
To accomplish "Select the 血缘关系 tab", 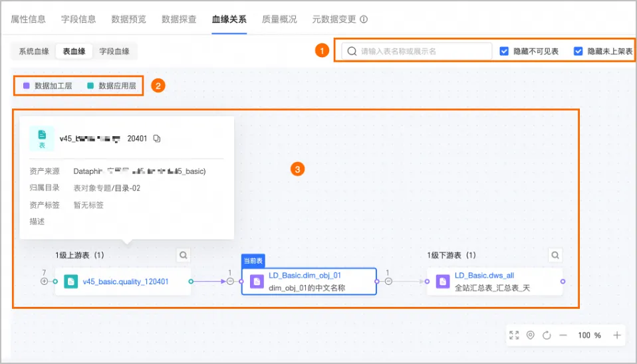I will (x=229, y=19).
